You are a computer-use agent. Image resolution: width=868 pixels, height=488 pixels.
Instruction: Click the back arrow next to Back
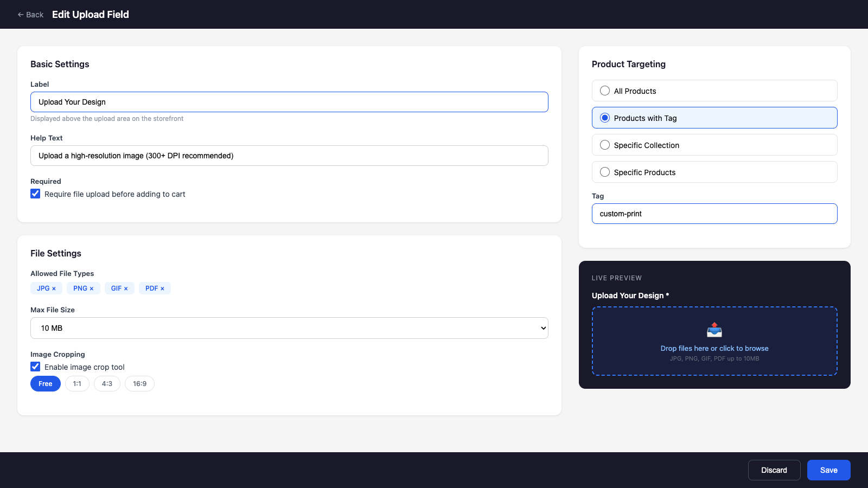coord(19,14)
